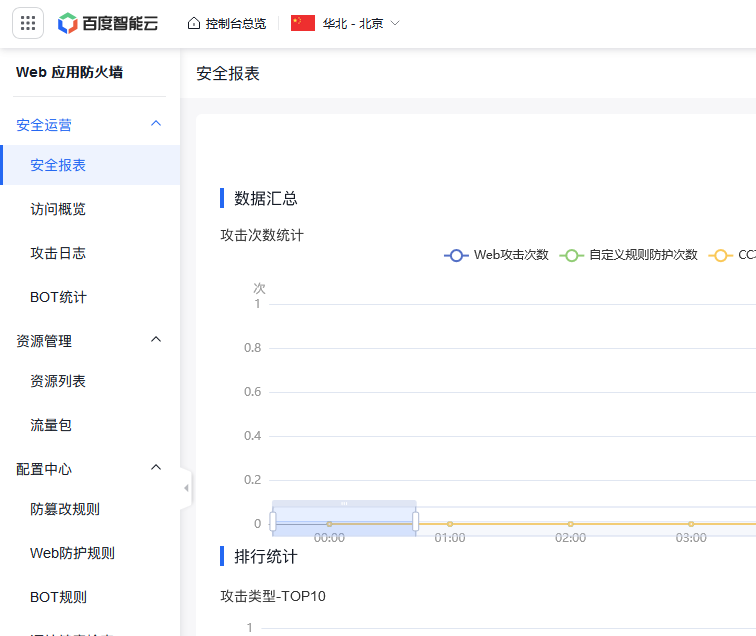Toggle the orange CC legend series
Screen dimensions: 756x636
(732, 255)
